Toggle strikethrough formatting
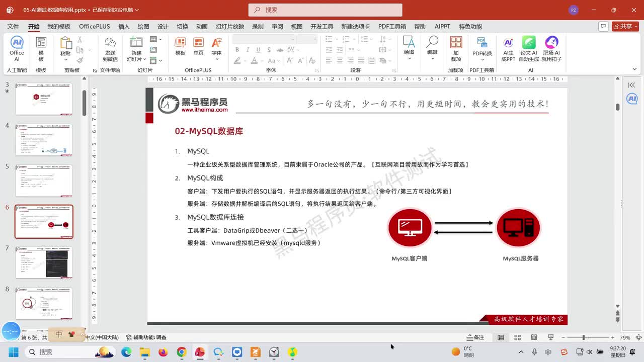This screenshot has height=362, width=644. 279,50
